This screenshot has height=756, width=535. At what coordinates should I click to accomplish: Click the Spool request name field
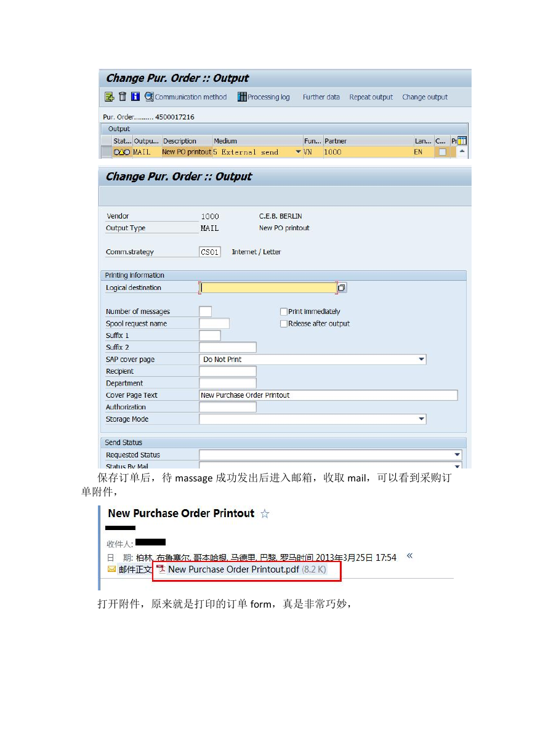point(214,323)
